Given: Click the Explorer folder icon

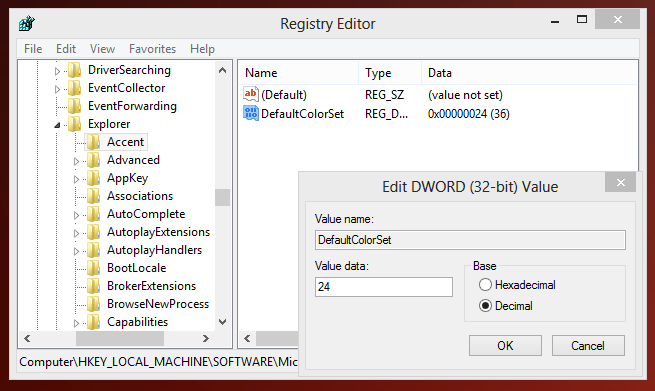Looking at the screenshot, I should coord(74,124).
